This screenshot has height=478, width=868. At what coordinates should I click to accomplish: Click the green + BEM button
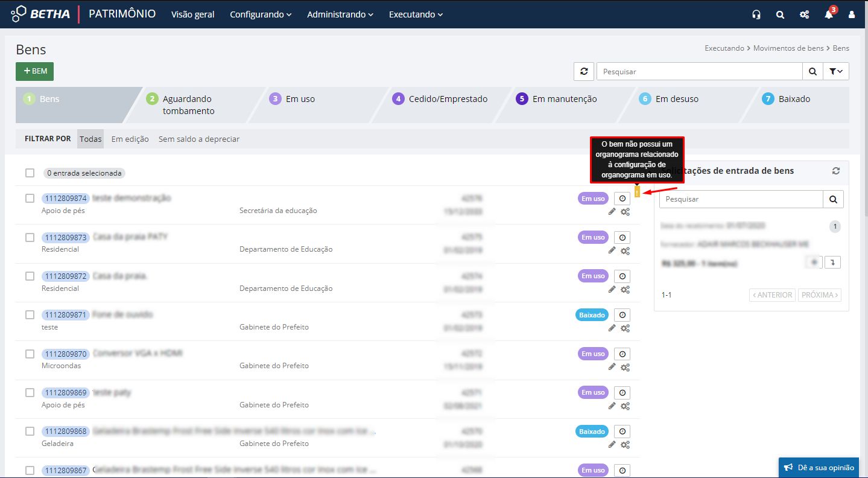34,71
